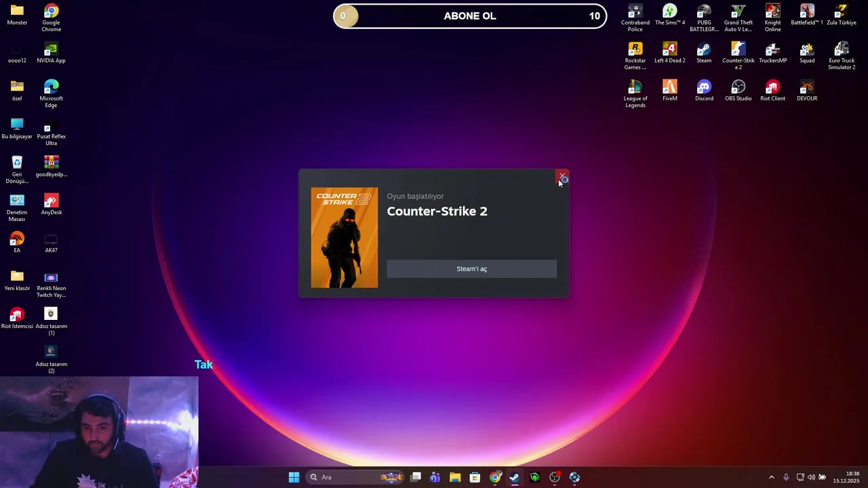Click the Counter-Strike 2 cover art

pyautogui.click(x=344, y=238)
